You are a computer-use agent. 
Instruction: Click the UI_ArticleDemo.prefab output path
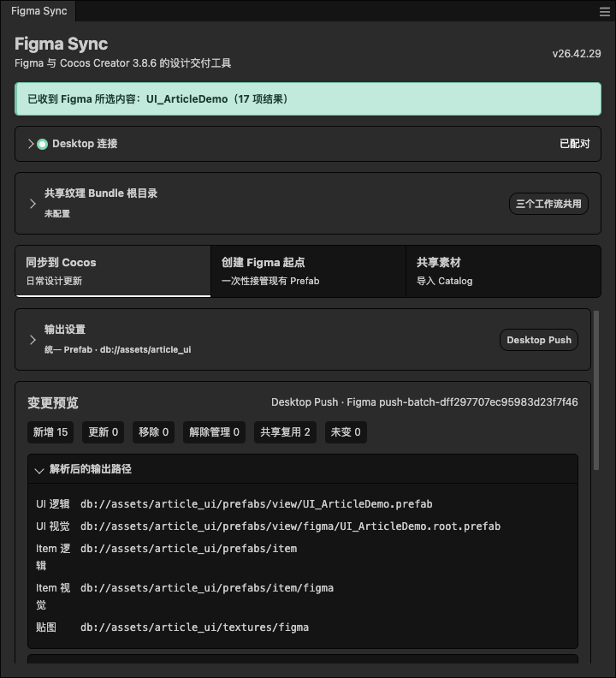click(257, 504)
